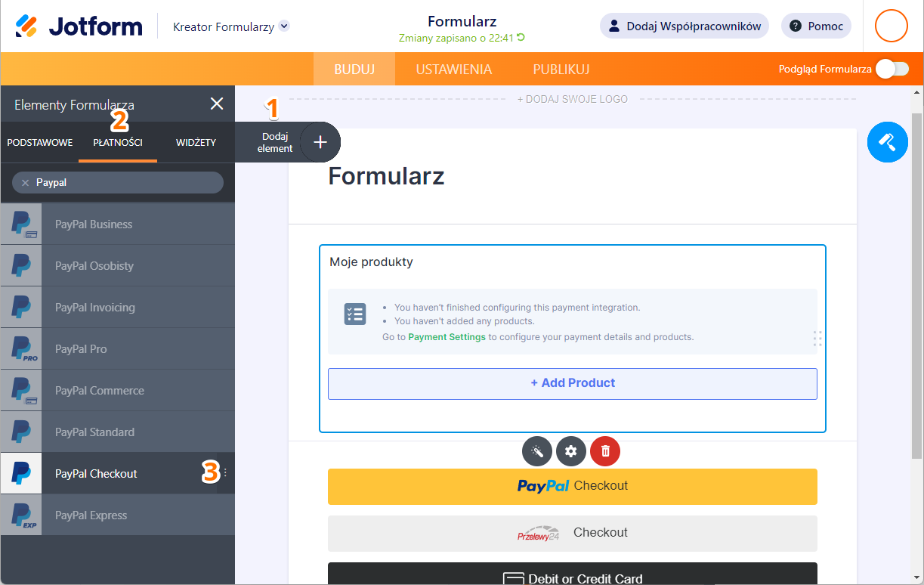Switch to the BUDUJ tab
This screenshot has height=585, width=924.
[354, 69]
